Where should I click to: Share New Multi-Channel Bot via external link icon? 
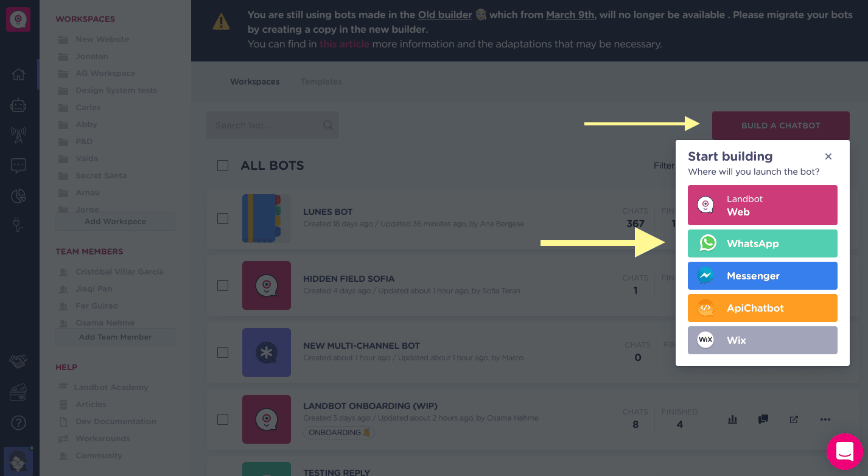[x=793, y=352]
